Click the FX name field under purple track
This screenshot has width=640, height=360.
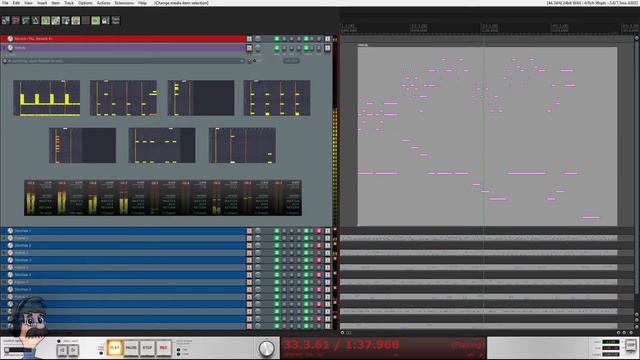[x=124, y=61]
